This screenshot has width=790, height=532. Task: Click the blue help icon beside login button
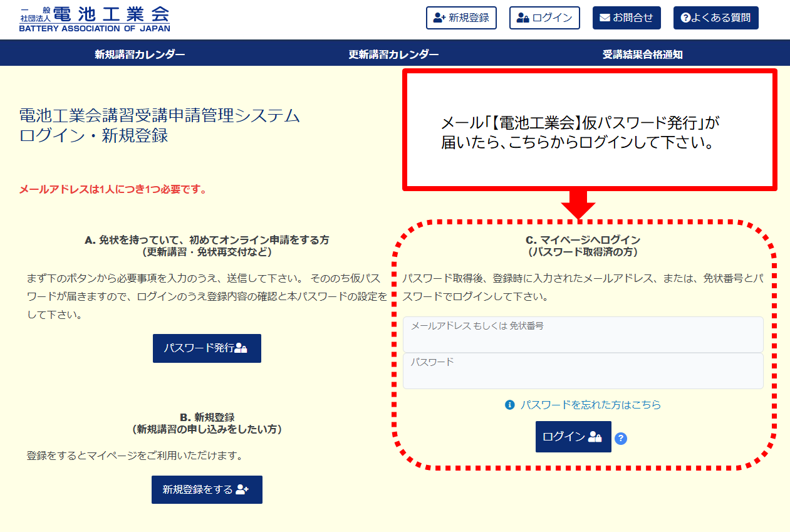[621, 438]
